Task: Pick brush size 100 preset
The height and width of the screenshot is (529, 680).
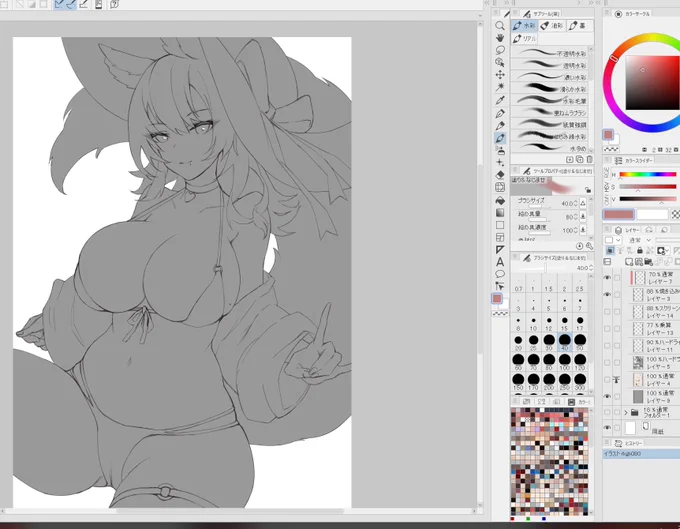Action: [565, 361]
